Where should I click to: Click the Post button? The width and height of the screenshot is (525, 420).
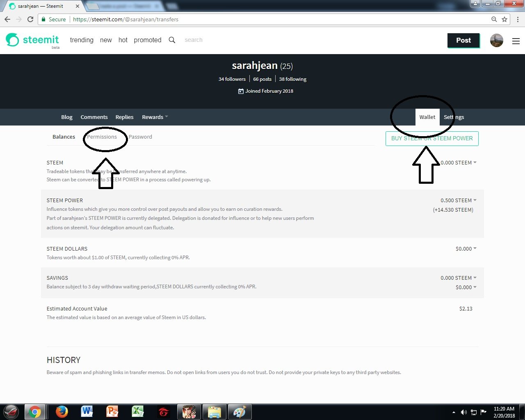coord(463,40)
